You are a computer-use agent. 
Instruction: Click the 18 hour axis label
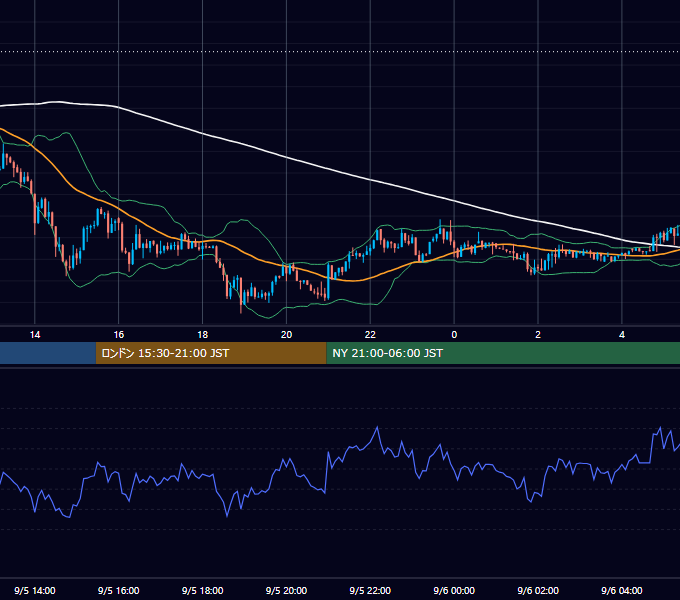point(203,335)
